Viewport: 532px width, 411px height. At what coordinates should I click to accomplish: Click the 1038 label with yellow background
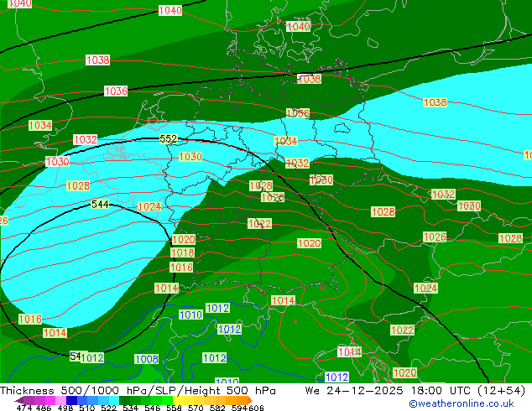point(435,102)
